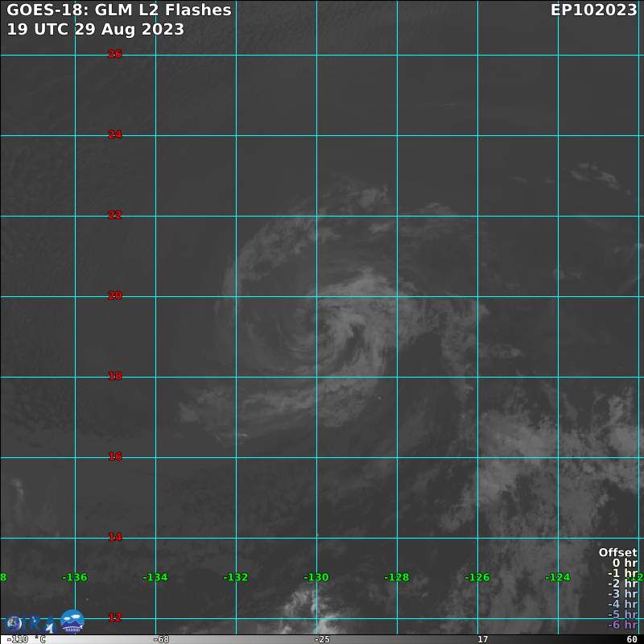This screenshot has width=644, height=644.
Task: Select the 0 hr offset legend entry
Action: [x=624, y=563]
